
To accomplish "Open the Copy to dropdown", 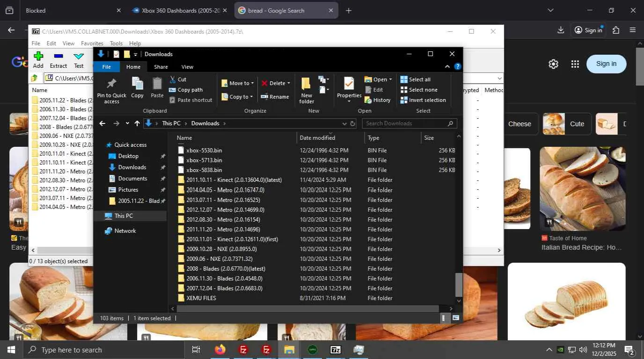I will tap(238, 97).
